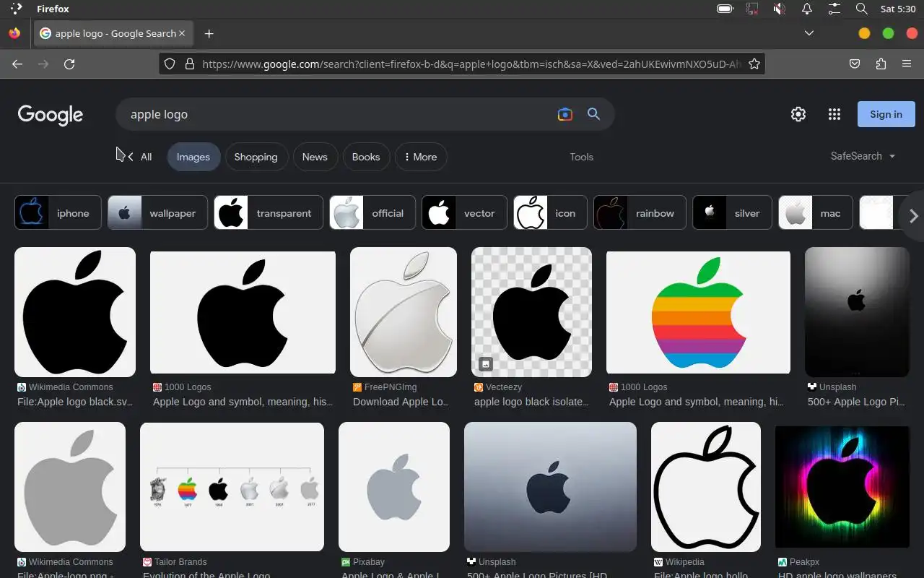Filter by the mac suggestion chip
The height and width of the screenshot is (578, 924).
(816, 213)
